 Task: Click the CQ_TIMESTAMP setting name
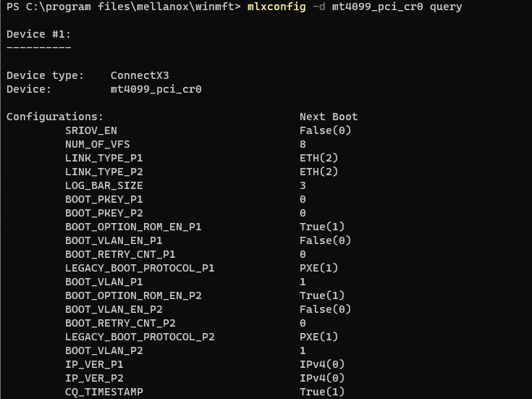pos(104,392)
